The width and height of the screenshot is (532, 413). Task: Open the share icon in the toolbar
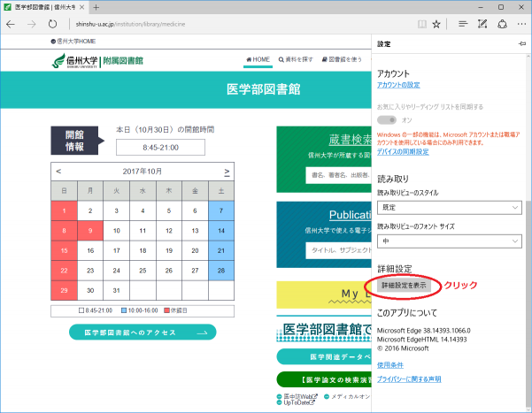pyautogui.click(x=502, y=24)
